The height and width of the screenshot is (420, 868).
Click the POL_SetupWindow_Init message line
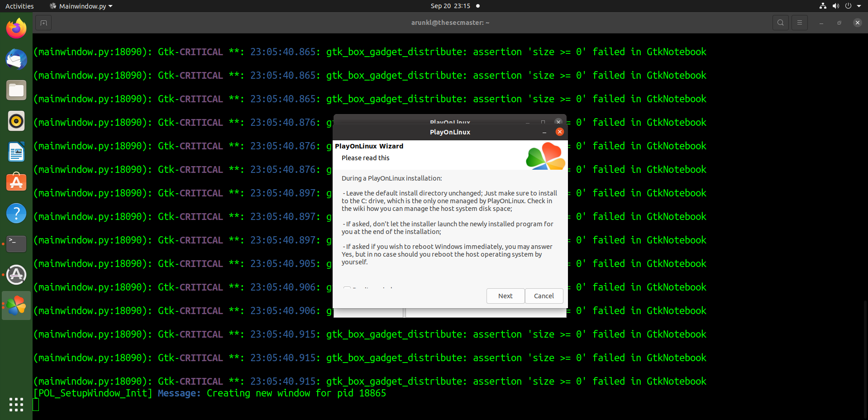210,393
